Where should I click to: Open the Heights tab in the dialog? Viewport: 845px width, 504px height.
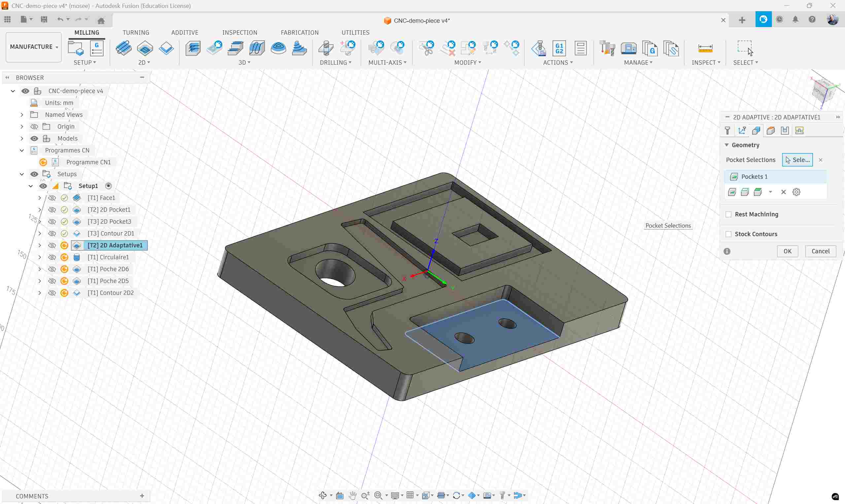[x=771, y=130]
